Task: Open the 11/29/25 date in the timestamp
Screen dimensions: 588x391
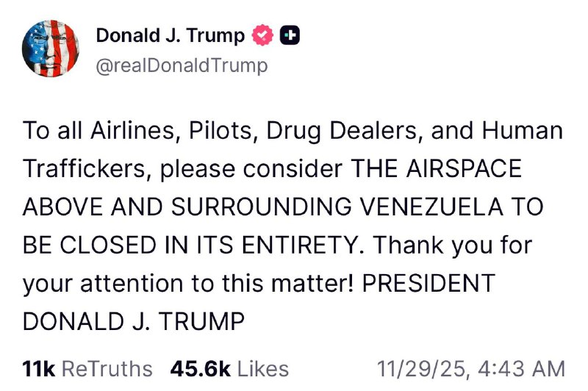Action: pos(422,368)
